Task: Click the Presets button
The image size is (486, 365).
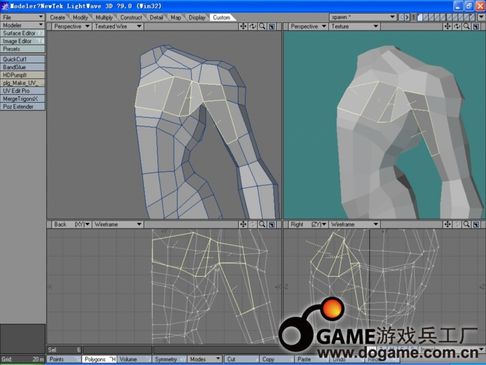Action: 22,49
